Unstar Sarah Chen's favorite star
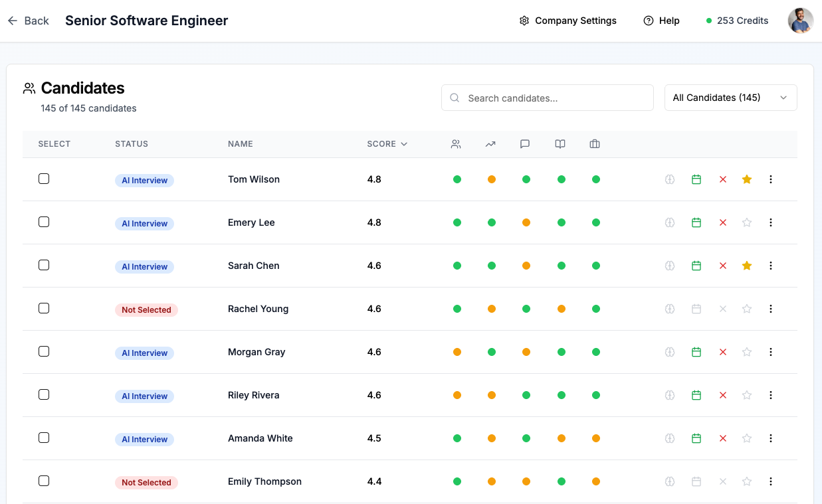This screenshot has width=822, height=504. [746, 266]
